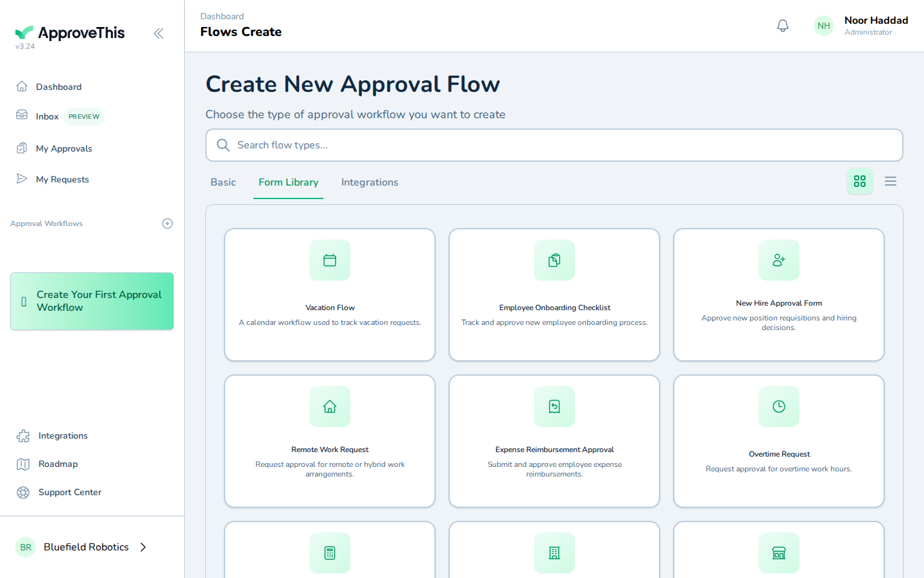Open Integrations in the sidebar
The width and height of the screenshot is (924, 578).
point(63,435)
